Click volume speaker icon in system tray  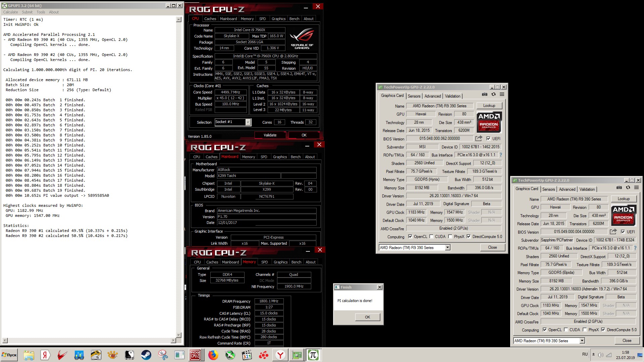coord(600,355)
